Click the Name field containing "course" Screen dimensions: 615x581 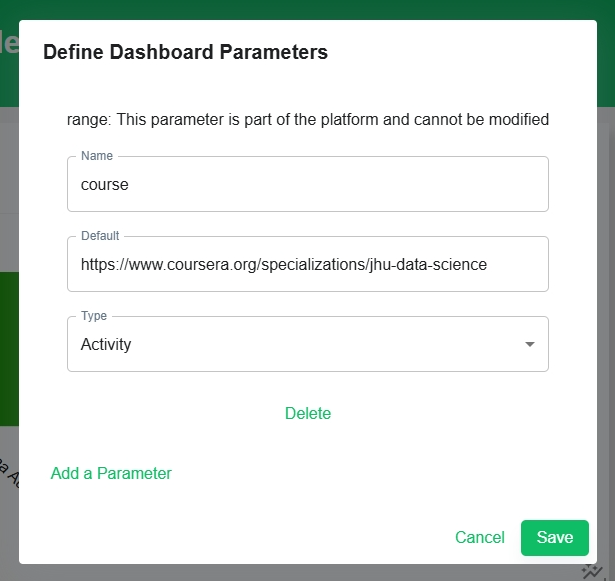pos(308,184)
